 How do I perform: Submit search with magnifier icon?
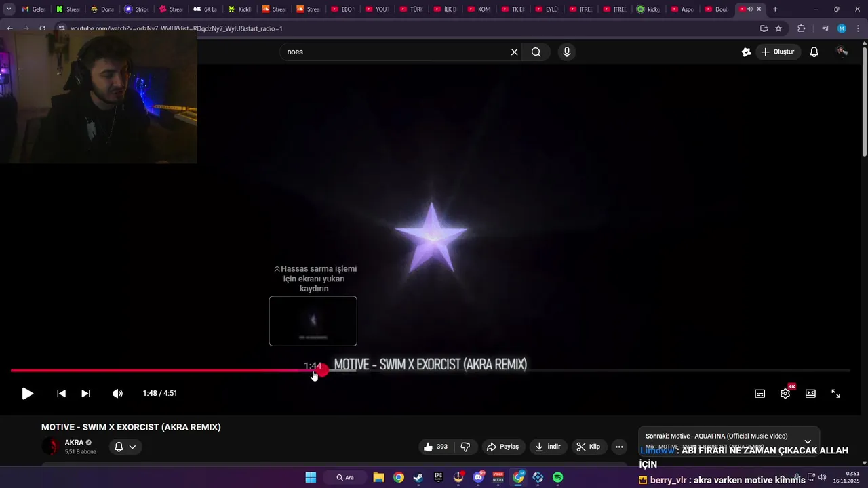coord(536,52)
